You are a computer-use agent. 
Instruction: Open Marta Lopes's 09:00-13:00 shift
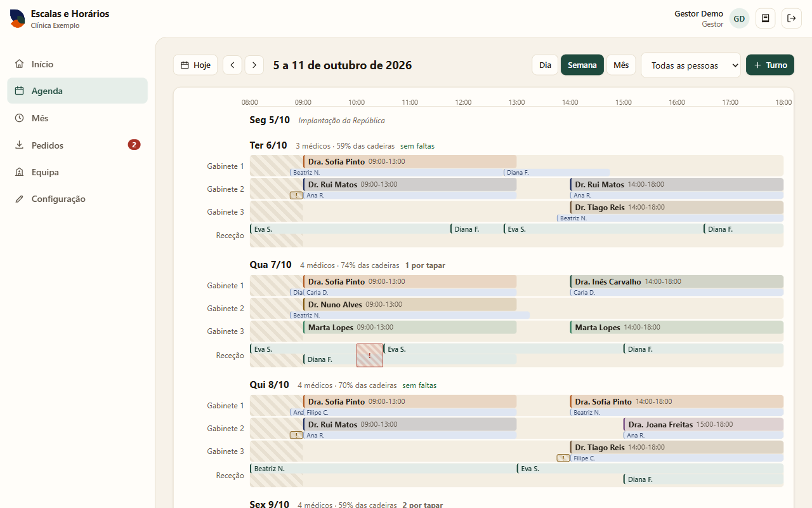tap(410, 327)
